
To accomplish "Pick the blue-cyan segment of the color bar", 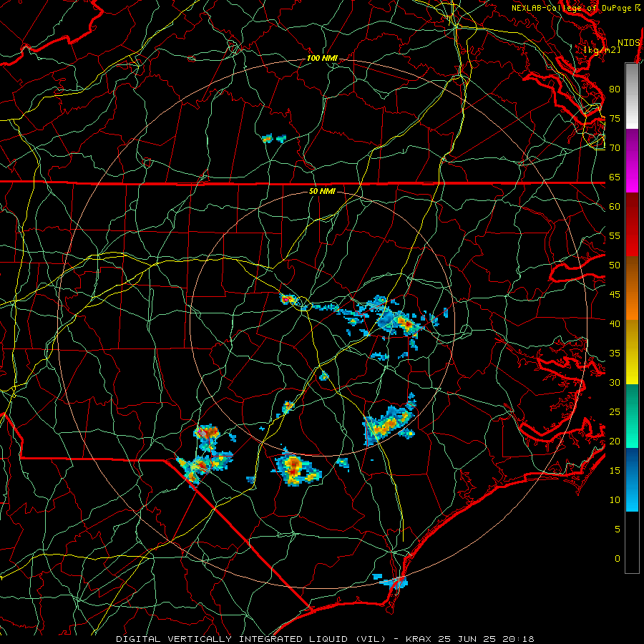I will 632,479.
